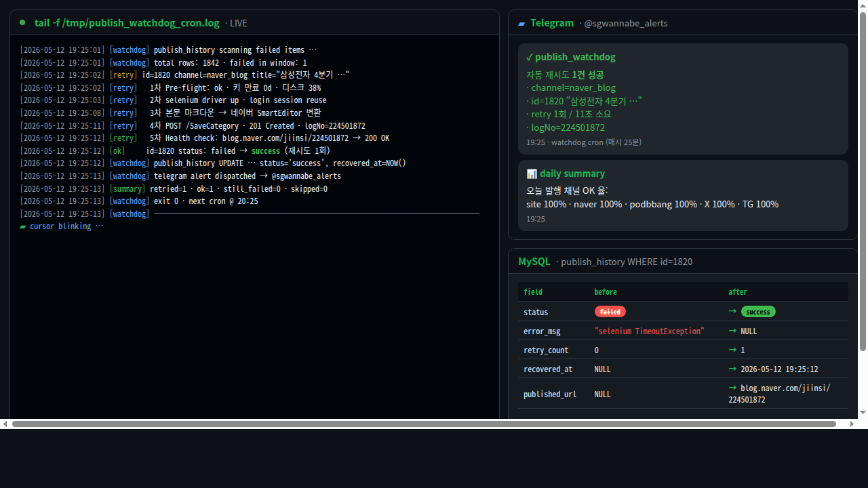
Task: Click the before value 0 for retry_count
Action: 597,350
